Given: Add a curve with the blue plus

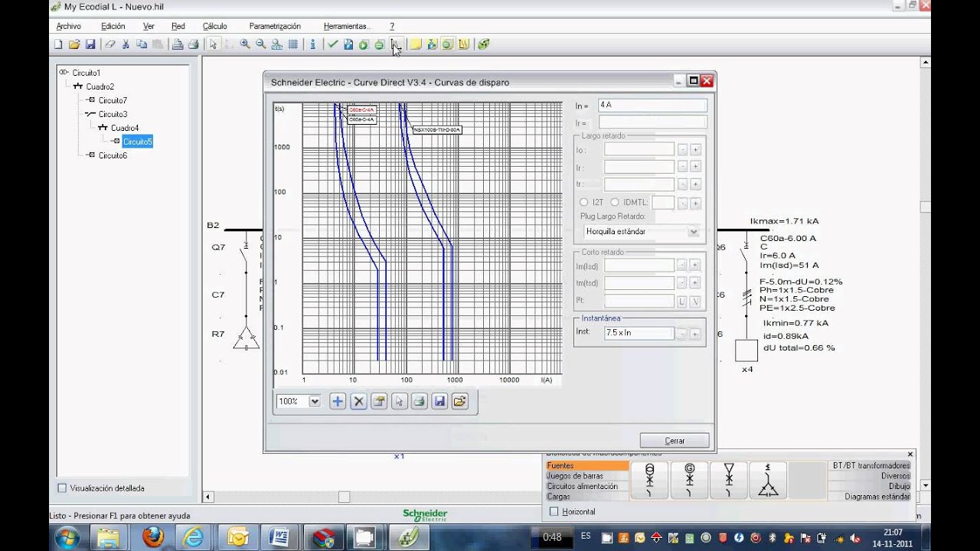Looking at the screenshot, I should pos(338,401).
